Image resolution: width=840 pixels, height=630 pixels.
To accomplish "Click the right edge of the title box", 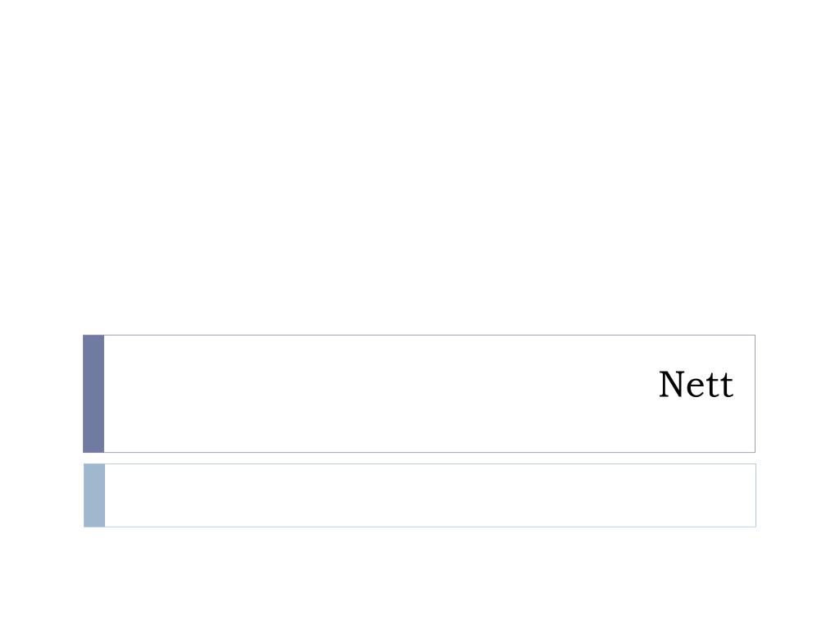I will 755,394.
